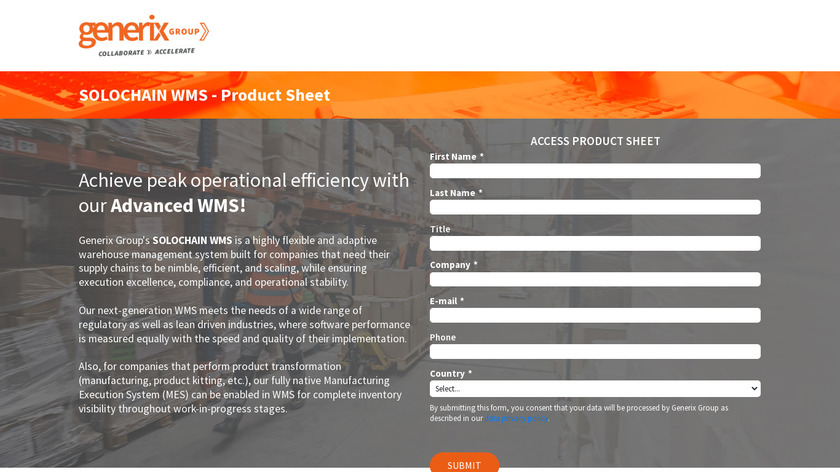Open the Country select dropdown
This screenshot has height=472, width=840.
pos(595,388)
